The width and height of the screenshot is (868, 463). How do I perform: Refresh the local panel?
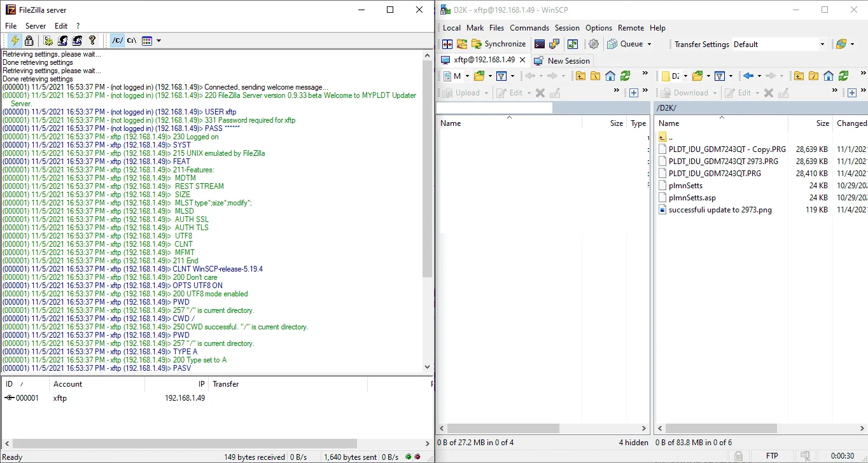tap(625, 76)
